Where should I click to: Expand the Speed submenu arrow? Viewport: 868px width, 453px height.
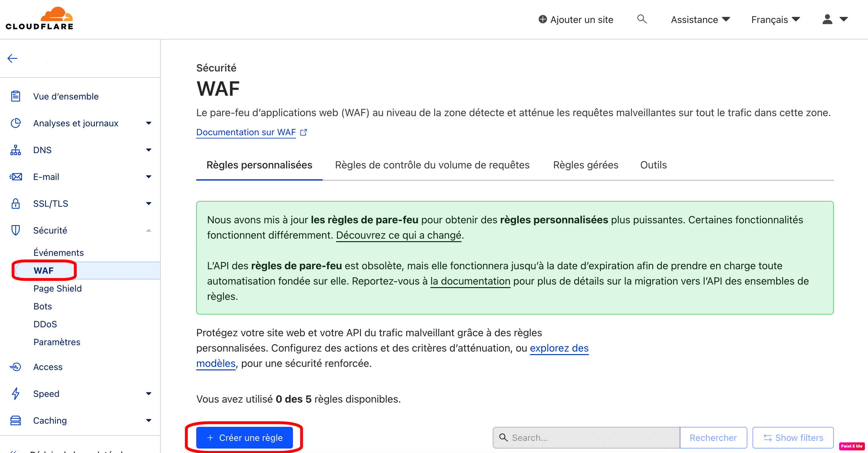149,394
